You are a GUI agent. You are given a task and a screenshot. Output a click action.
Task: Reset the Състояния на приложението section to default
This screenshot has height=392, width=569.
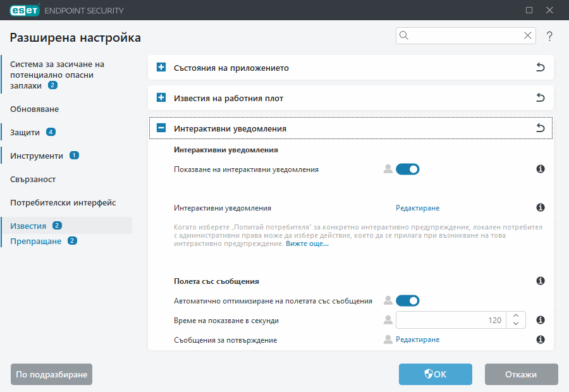click(x=541, y=68)
